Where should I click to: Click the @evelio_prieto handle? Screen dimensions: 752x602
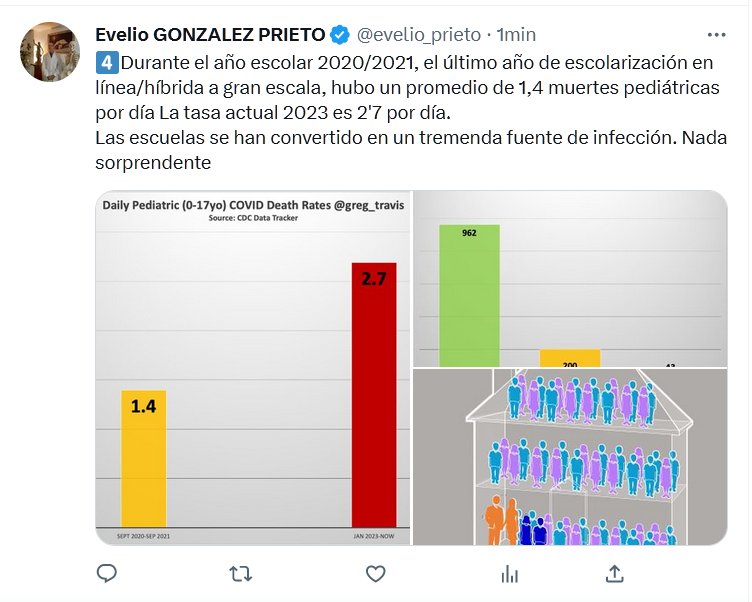[419, 36]
